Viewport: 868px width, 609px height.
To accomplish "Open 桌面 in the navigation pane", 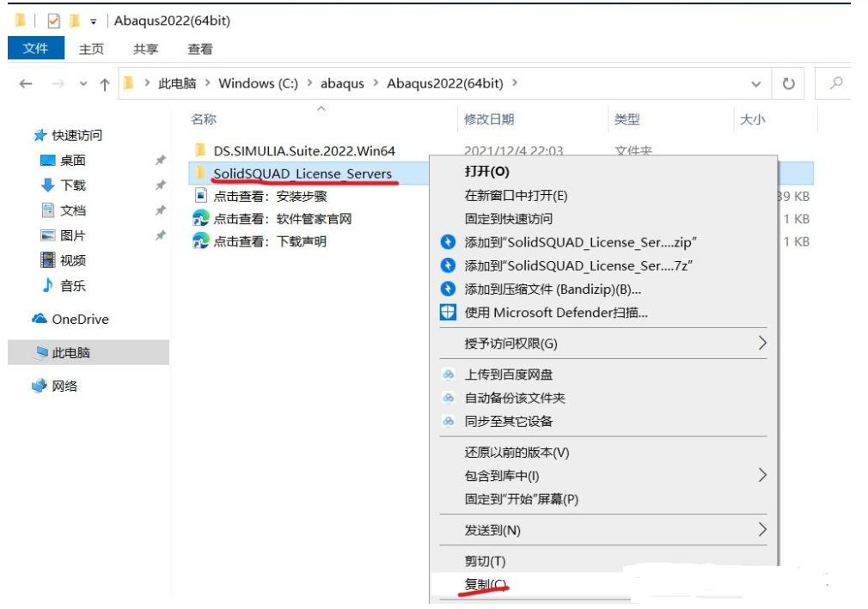I will [72, 161].
